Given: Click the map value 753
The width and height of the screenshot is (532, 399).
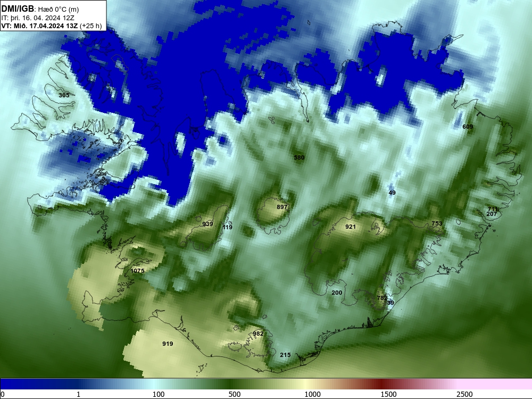Looking at the screenshot, I should click(437, 223).
